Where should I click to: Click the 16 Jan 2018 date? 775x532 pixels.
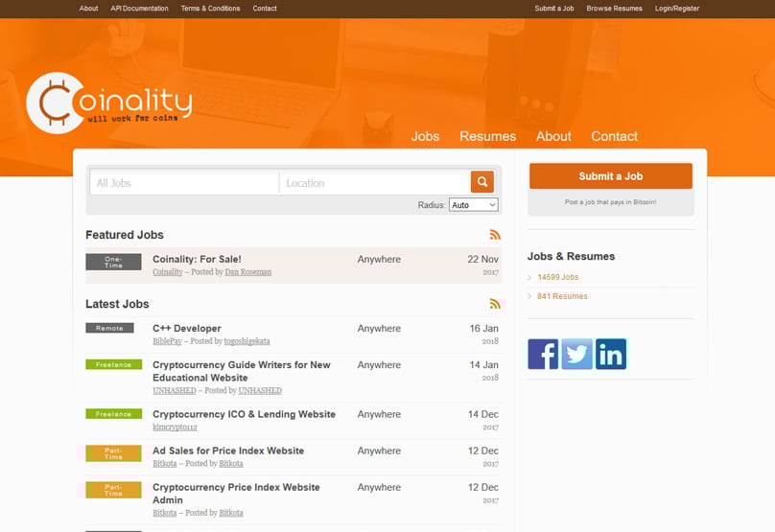tap(483, 334)
